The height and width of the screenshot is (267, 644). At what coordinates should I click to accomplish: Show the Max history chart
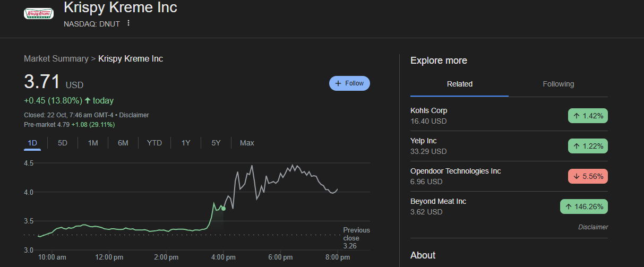(x=247, y=143)
